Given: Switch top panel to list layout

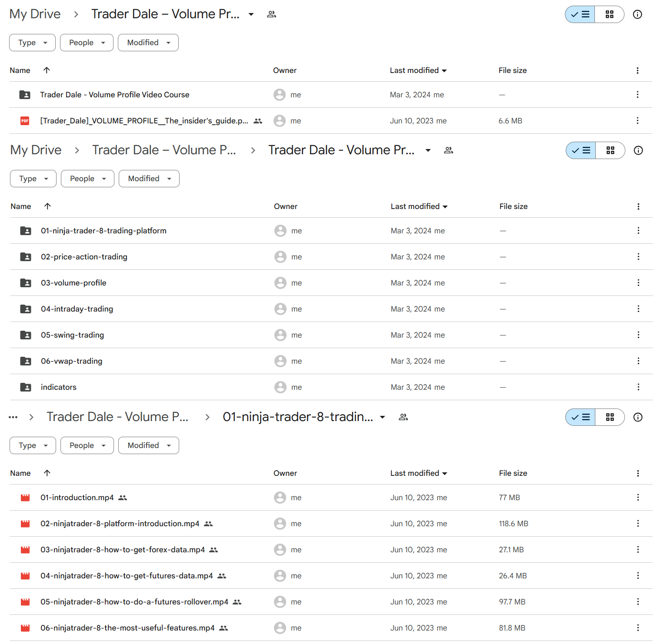Looking at the screenshot, I should [x=580, y=14].
